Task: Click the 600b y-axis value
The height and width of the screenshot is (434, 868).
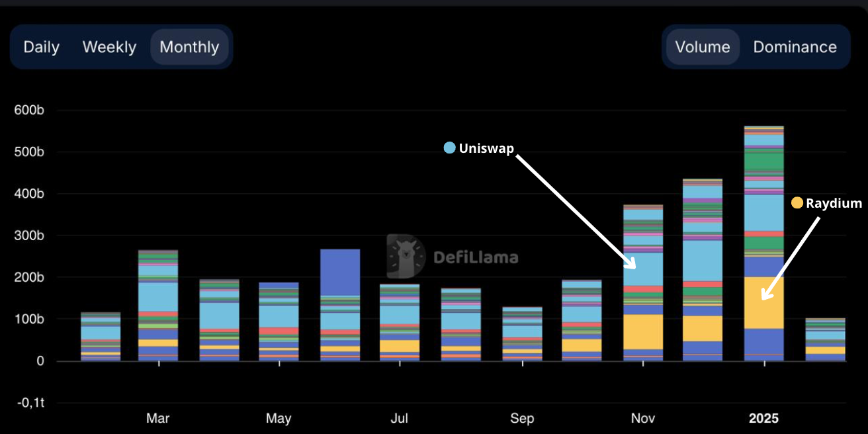Action: pyautogui.click(x=29, y=110)
